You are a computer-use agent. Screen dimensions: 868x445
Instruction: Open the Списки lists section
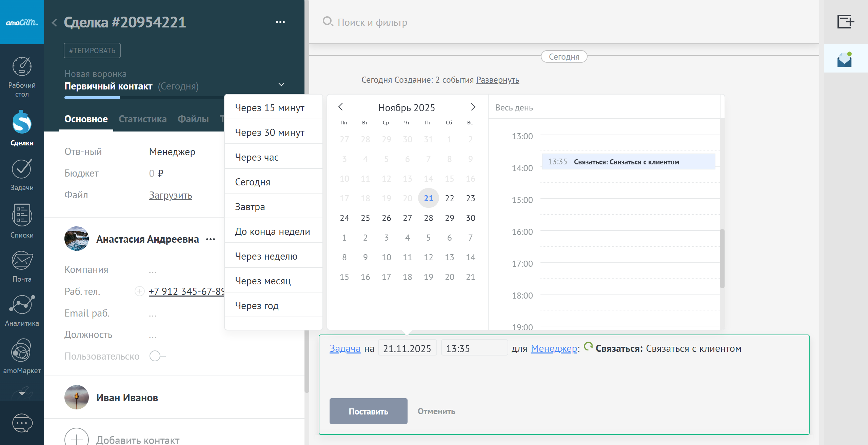coord(22,221)
